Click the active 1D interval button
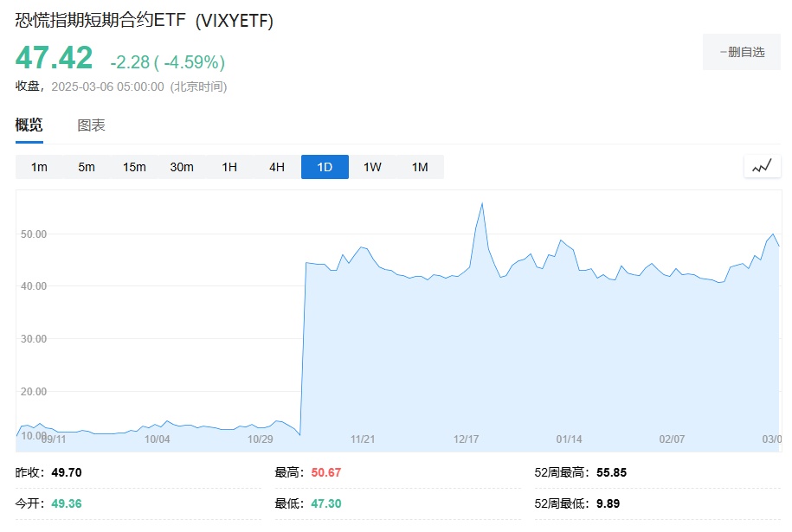 (x=325, y=167)
